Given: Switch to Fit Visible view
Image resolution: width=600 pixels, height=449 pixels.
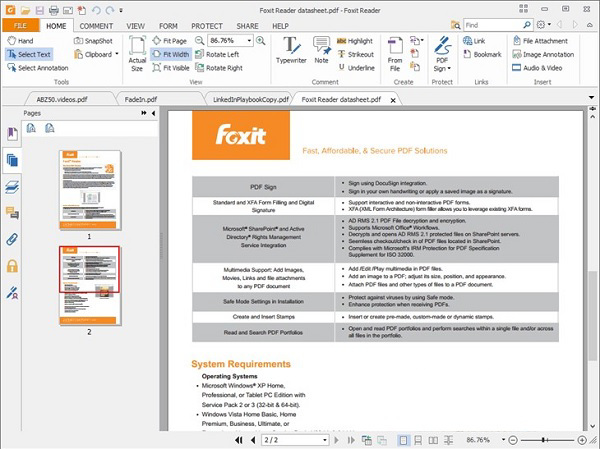Looking at the screenshot, I should point(171,68).
